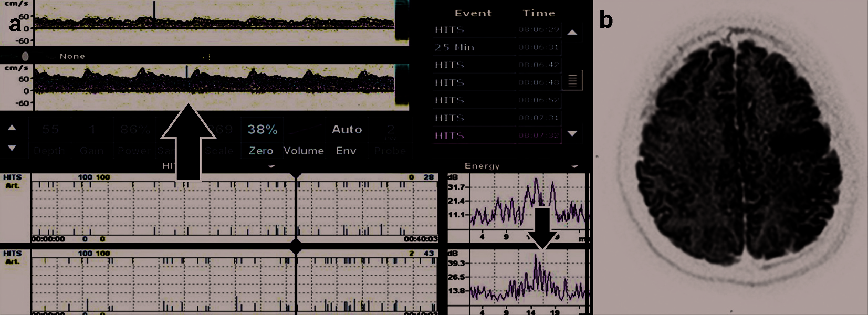The width and height of the screenshot is (868, 315).
Task: Click the parameter up arrow beside Depth
Action: [x=12, y=128]
